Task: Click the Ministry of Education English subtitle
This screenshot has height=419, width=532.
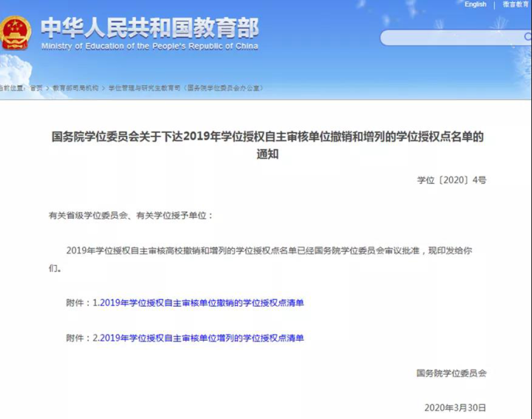Action: coord(149,46)
